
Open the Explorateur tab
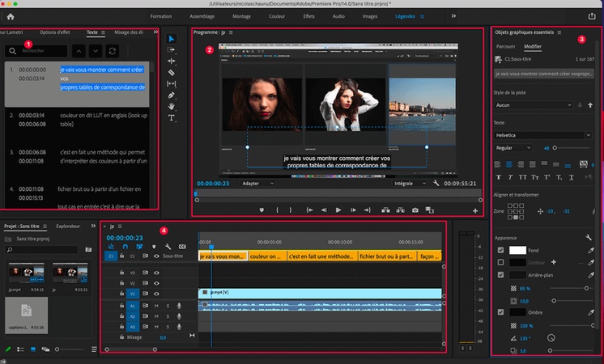click(x=68, y=226)
